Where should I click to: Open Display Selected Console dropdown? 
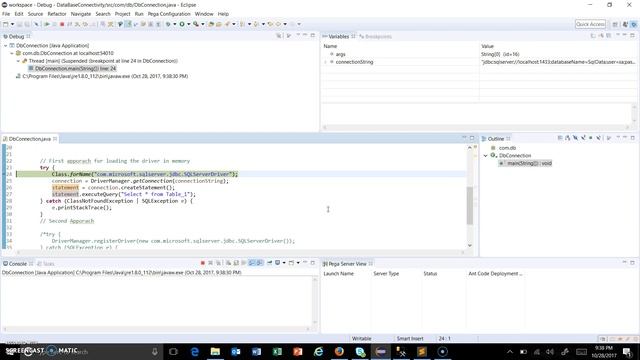(x=284, y=263)
